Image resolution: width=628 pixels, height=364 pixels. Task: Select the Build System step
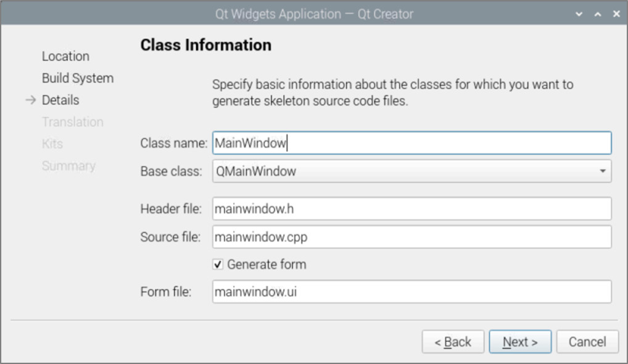(78, 78)
